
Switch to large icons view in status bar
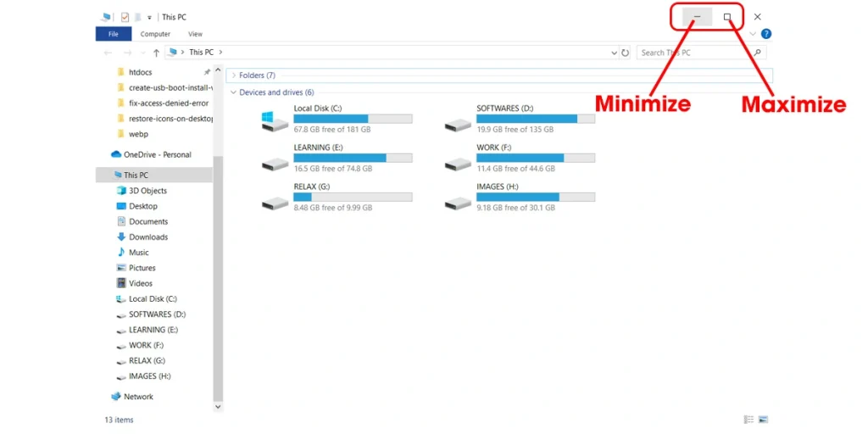coord(763,420)
